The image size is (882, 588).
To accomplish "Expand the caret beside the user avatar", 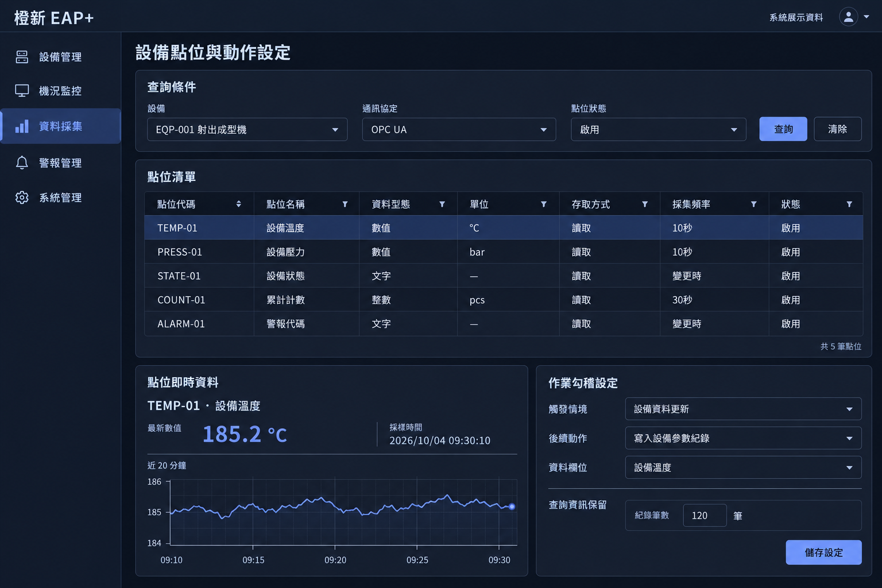I will 866,17.
